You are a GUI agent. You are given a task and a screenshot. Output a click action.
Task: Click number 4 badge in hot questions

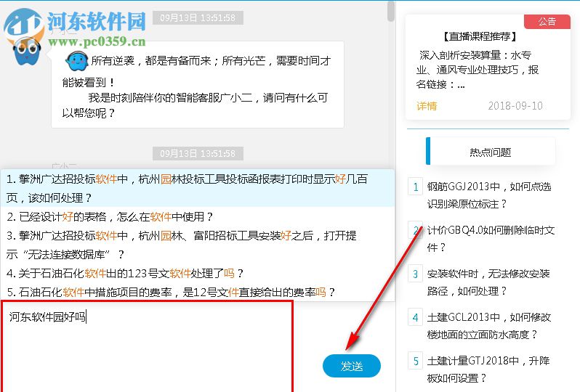click(416, 317)
